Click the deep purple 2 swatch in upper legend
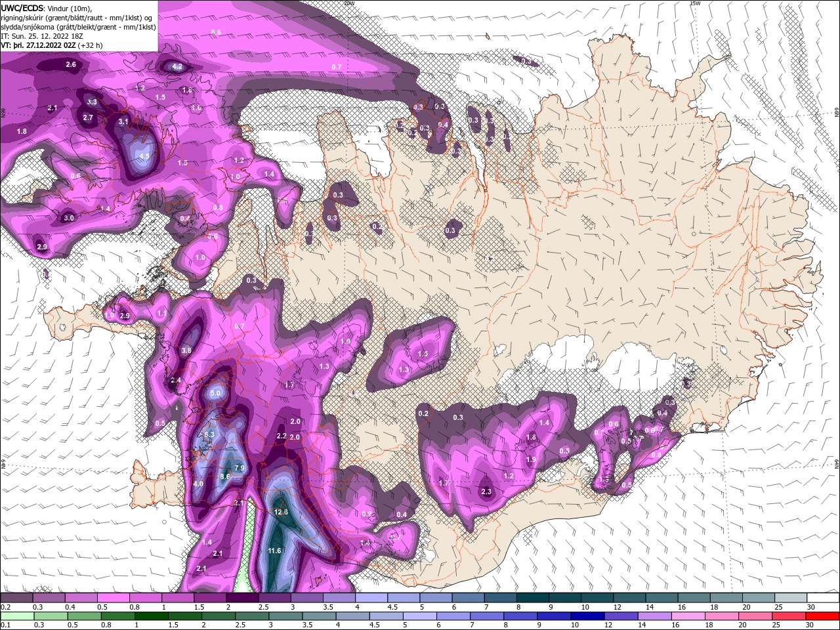Viewport: 840px width, 630px height. pos(242,598)
